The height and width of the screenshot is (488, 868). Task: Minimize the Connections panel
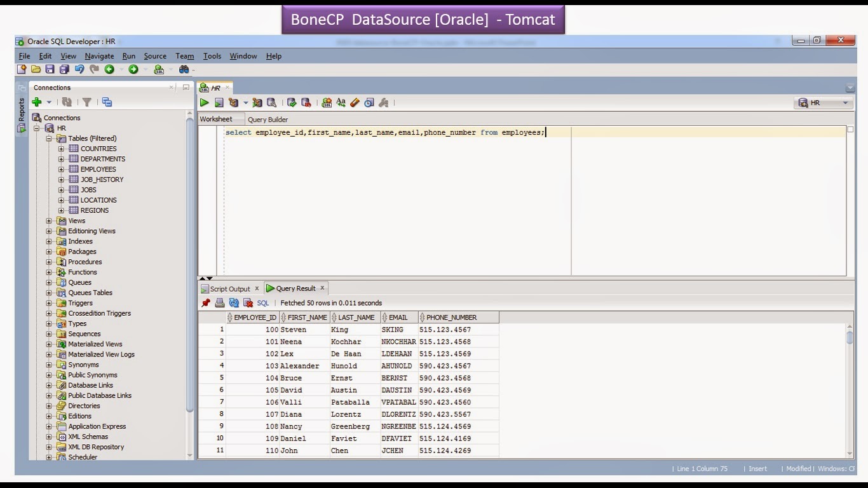click(x=186, y=88)
